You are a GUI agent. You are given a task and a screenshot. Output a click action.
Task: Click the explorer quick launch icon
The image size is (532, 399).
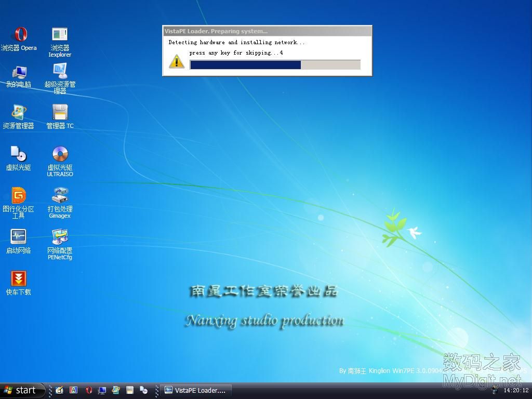click(116, 391)
